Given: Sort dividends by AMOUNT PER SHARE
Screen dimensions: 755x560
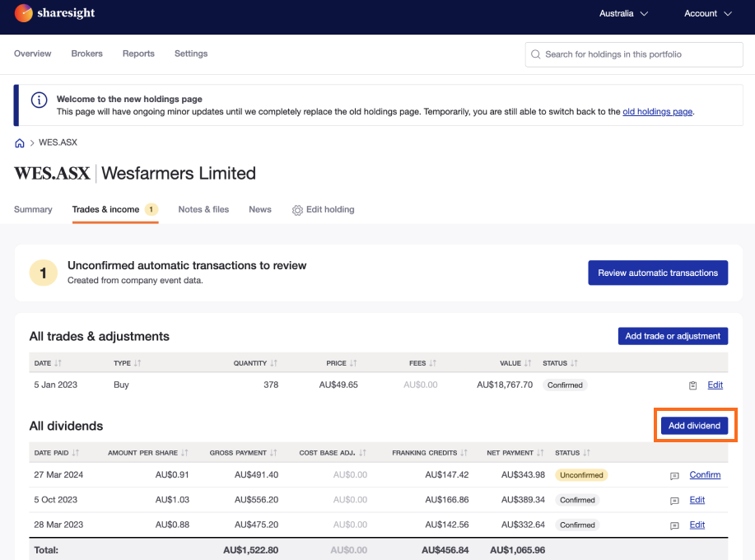Looking at the screenshot, I should tap(148, 453).
